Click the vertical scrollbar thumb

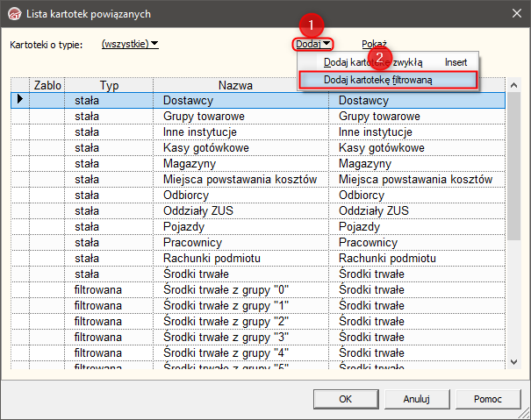point(513,166)
